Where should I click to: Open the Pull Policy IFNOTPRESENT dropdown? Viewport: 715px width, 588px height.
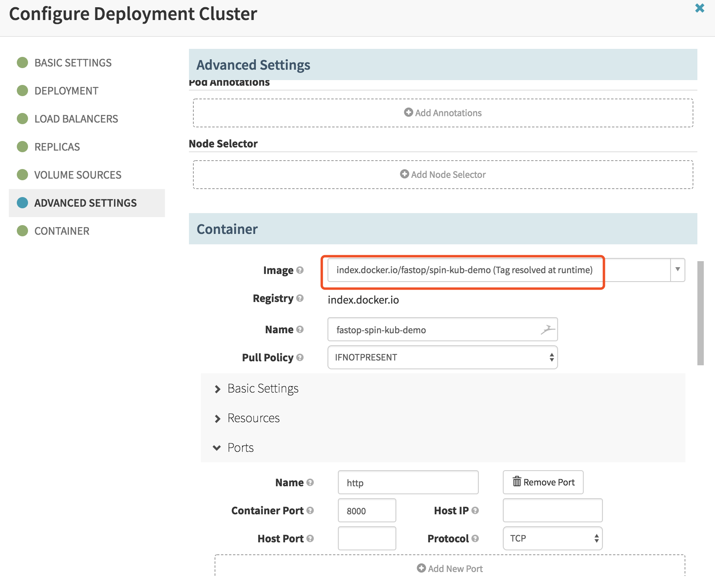click(442, 357)
